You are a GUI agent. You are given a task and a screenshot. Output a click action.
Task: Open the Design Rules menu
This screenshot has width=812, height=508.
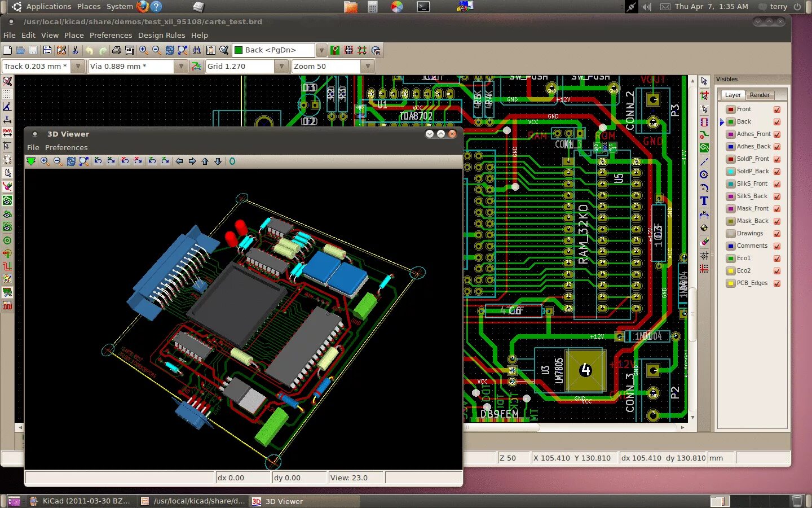[x=161, y=35]
